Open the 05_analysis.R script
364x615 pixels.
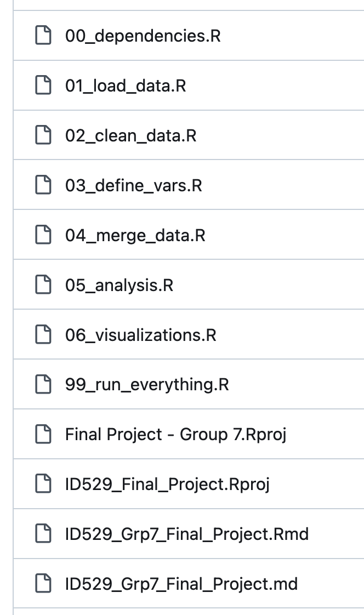click(119, 286)
